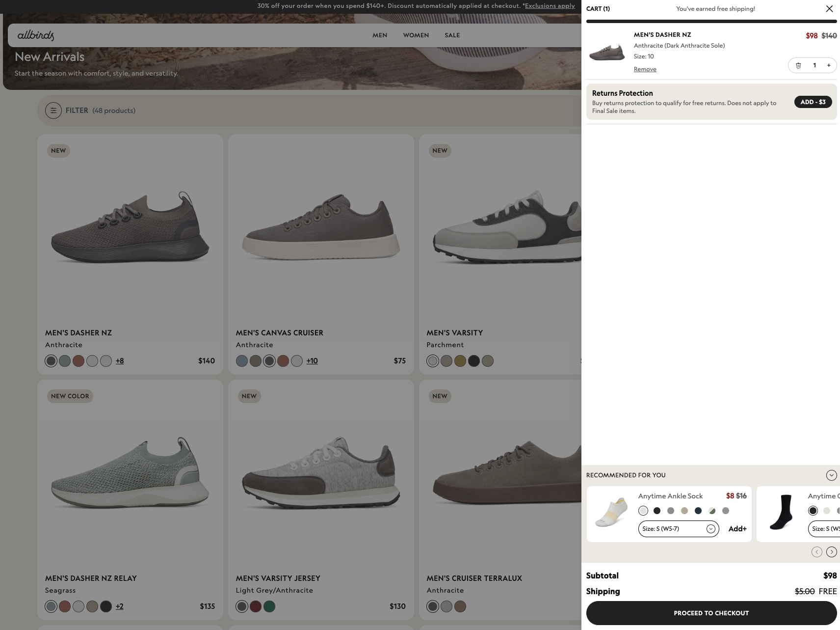Open the Exclusions apply link
This screenshot has height=630, width=840.
(x=550, y=6)
